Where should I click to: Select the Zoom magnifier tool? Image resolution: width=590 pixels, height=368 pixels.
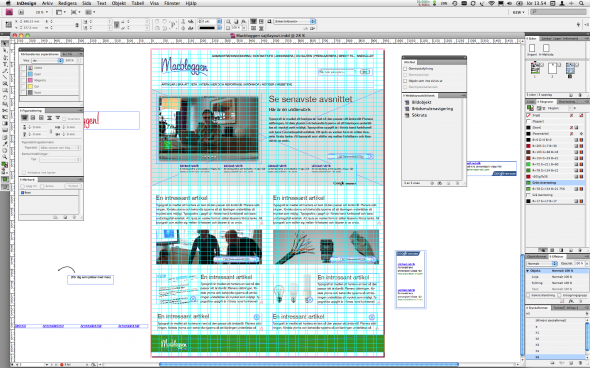point(5,157)
